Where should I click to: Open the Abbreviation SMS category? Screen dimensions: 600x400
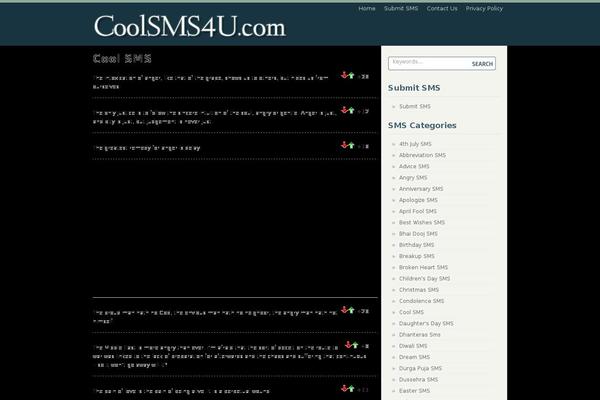422,155
